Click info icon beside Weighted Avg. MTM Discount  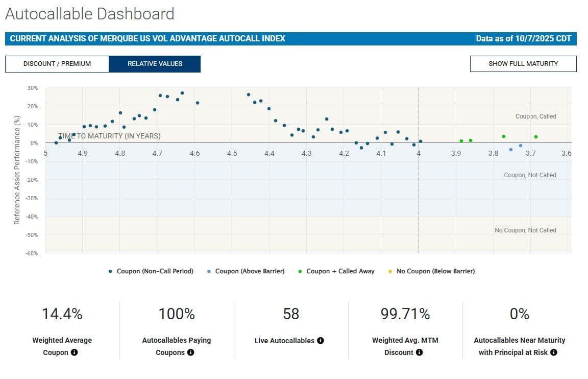(x=419, y=352)
